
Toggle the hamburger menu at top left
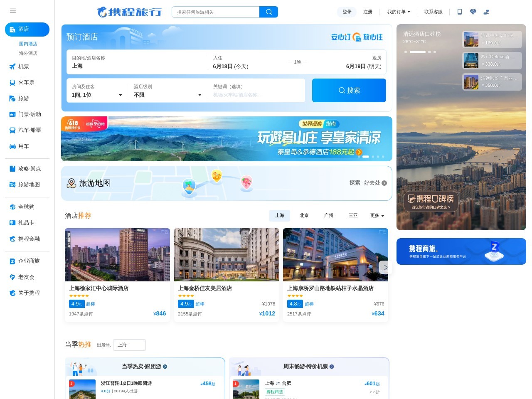[x=13, y=10]
